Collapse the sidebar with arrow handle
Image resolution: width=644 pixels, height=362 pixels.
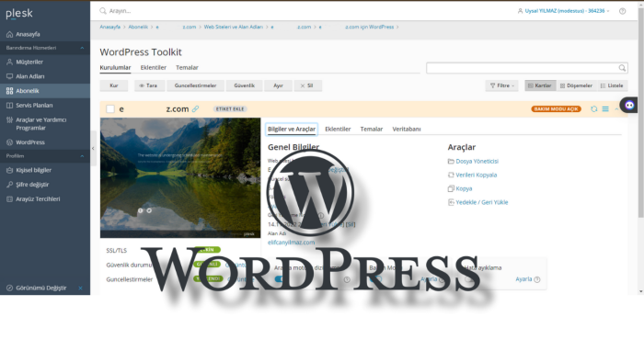tap(93, 149)
